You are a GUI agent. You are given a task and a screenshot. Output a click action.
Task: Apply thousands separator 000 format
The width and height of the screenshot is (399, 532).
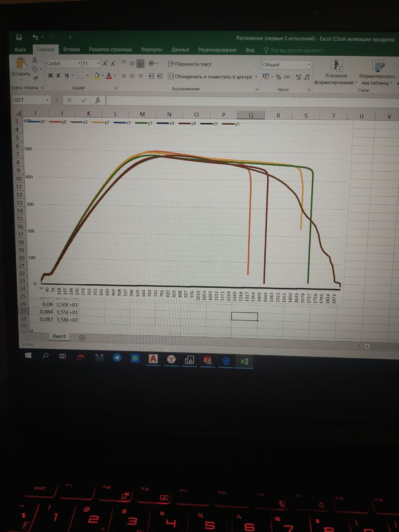(x=287, y=77)
